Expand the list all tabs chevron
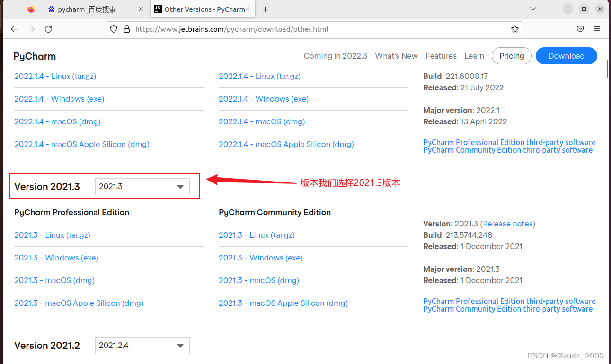The height and width of the screenshot is (364, 611). pos(533,9)
